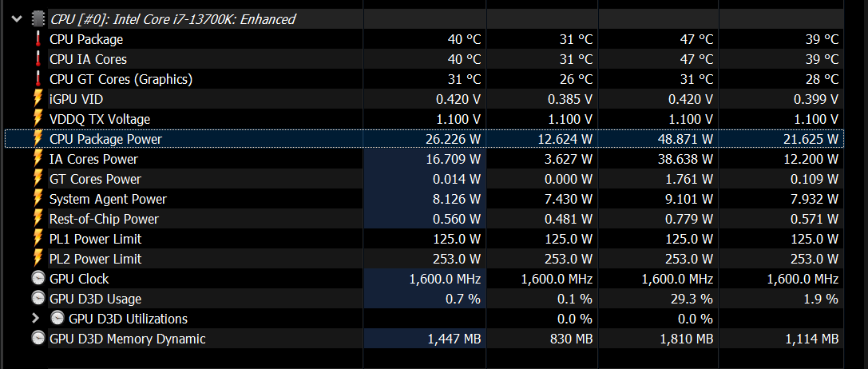Select the GPU Clock row label
Image resolution: width=868 pixels, height=369 pixels.
(79, 279)
